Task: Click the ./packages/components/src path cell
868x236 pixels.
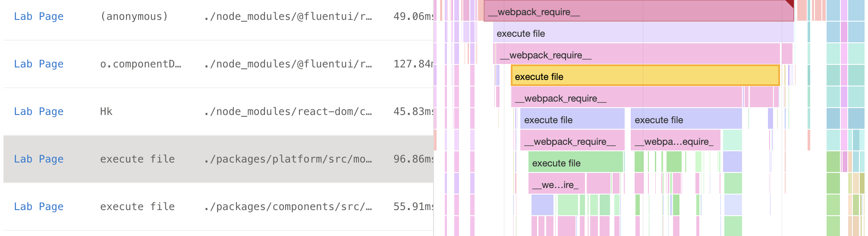Action: point(288,207)
